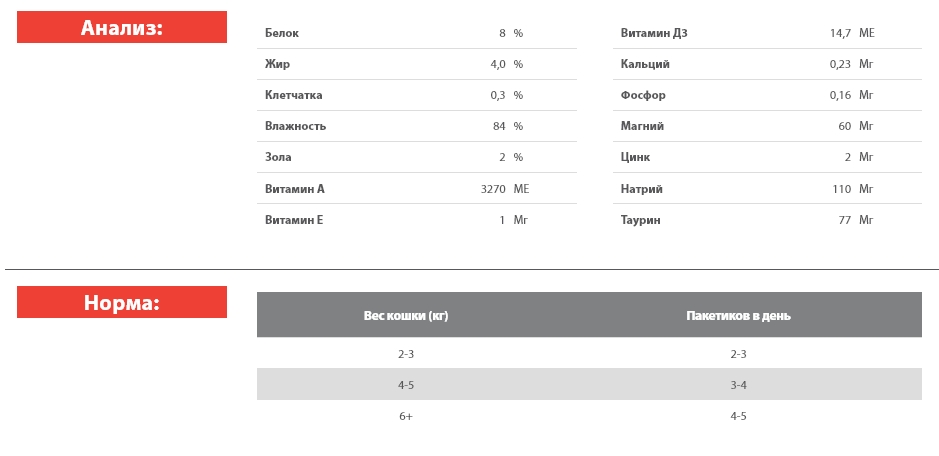Click the Натрий row label
This screenshot has width=939, height=456.
pos(642,189)
